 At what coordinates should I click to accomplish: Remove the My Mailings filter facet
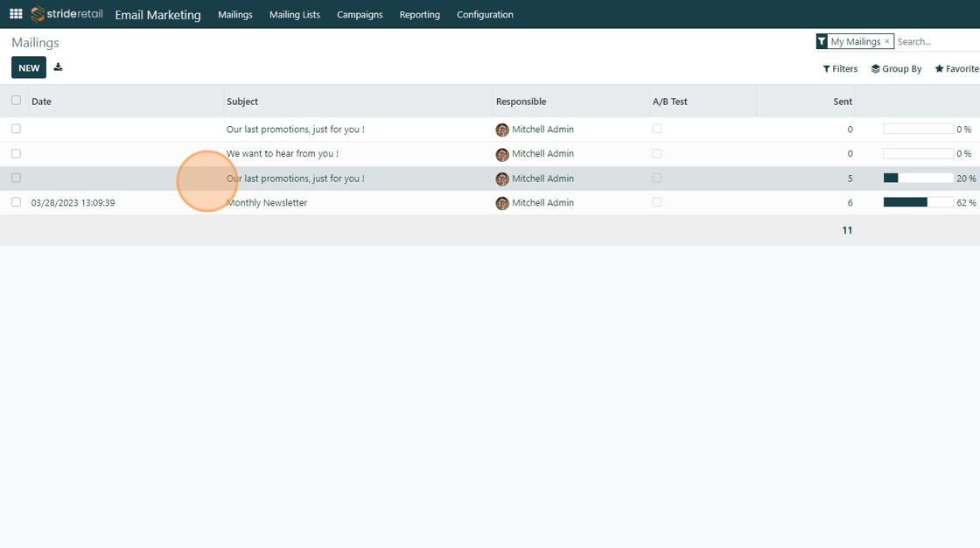pyautogui.click(x=887, y=41)
